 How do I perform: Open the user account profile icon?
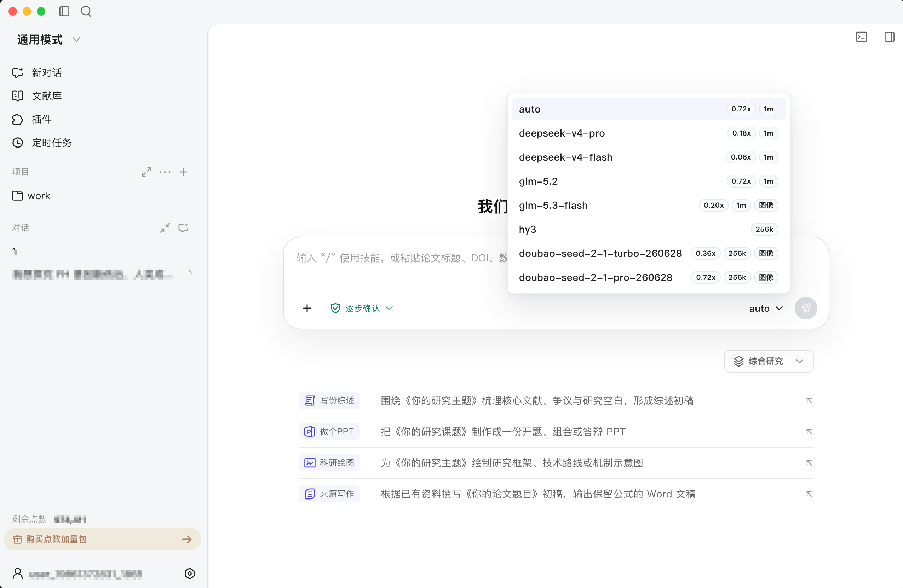click(18, 573)
